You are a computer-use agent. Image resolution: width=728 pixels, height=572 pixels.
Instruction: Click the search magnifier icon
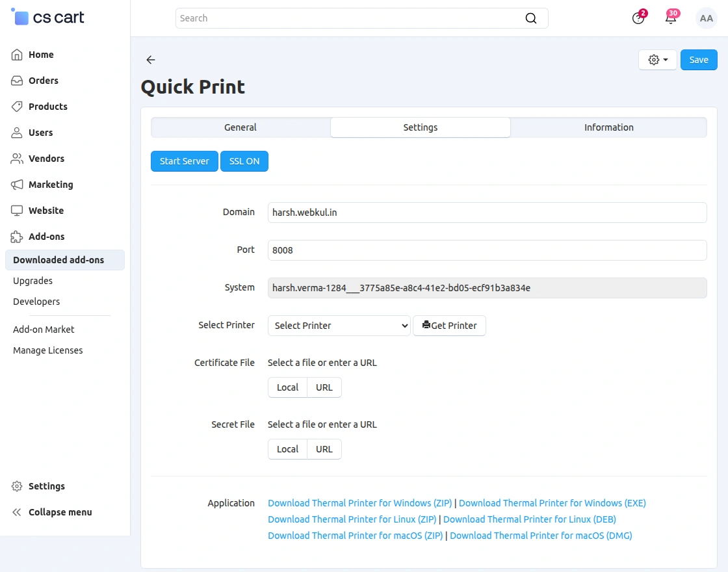[530, 18]
